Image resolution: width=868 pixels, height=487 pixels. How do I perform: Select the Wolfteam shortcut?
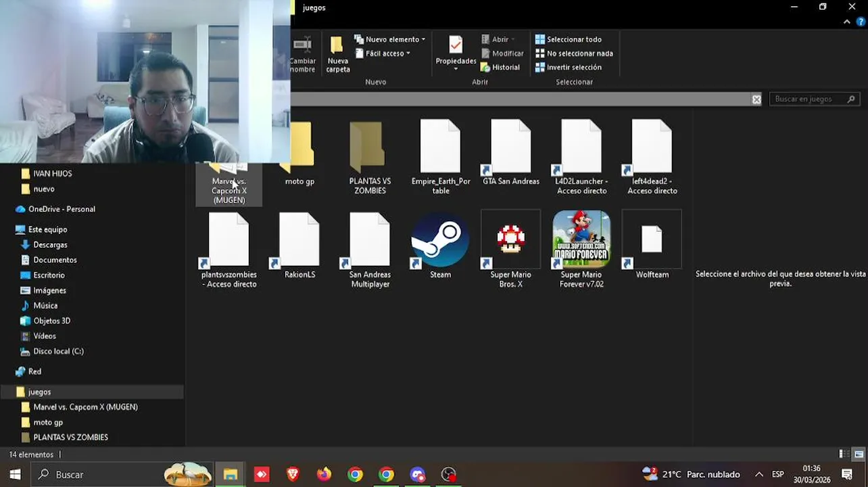652,246
